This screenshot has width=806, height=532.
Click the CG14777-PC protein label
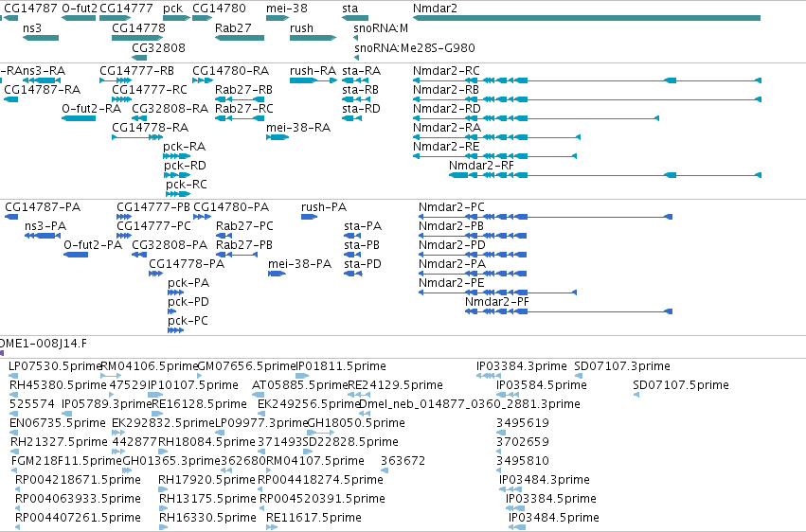click(153, 226)
